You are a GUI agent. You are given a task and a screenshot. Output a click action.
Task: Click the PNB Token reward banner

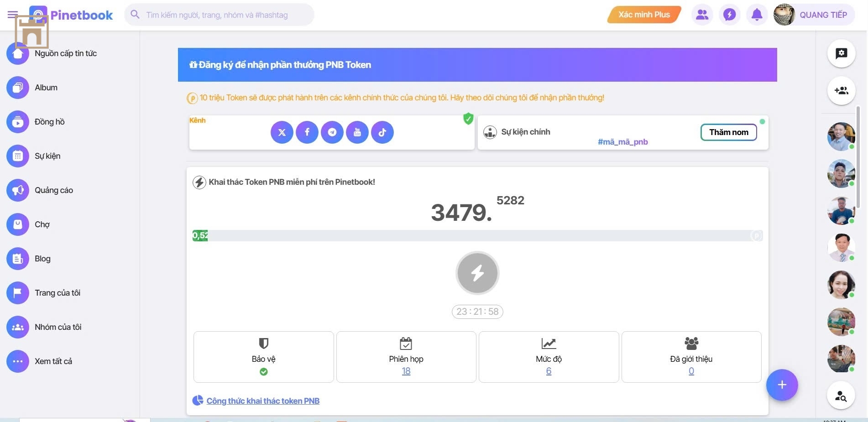point(477,65)
